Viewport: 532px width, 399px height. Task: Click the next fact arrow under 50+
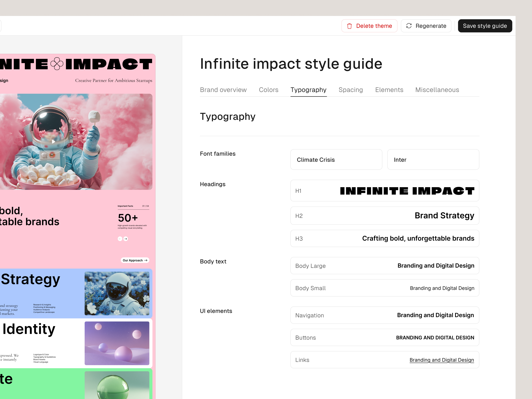125,239
